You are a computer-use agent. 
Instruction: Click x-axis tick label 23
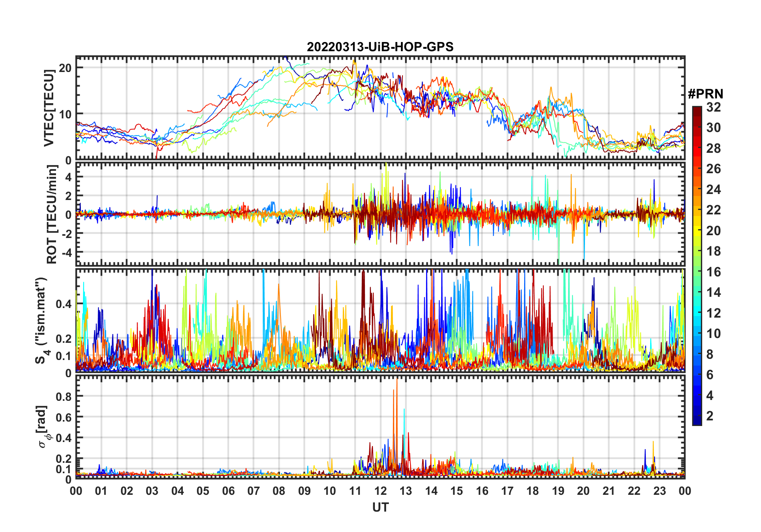click(x=659, y=491)
